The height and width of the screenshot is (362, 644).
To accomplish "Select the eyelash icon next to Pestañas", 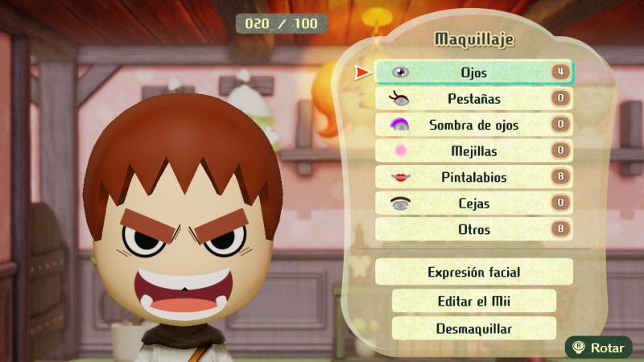I will point(398,98).
